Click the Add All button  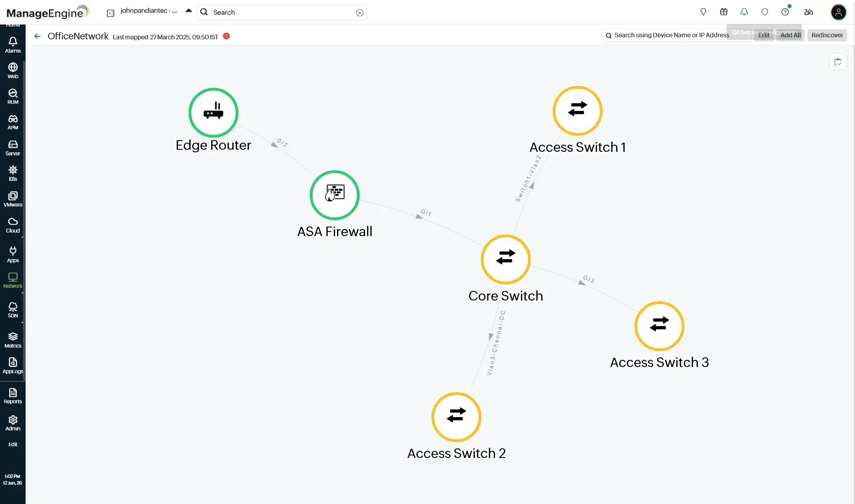point(791,35)
